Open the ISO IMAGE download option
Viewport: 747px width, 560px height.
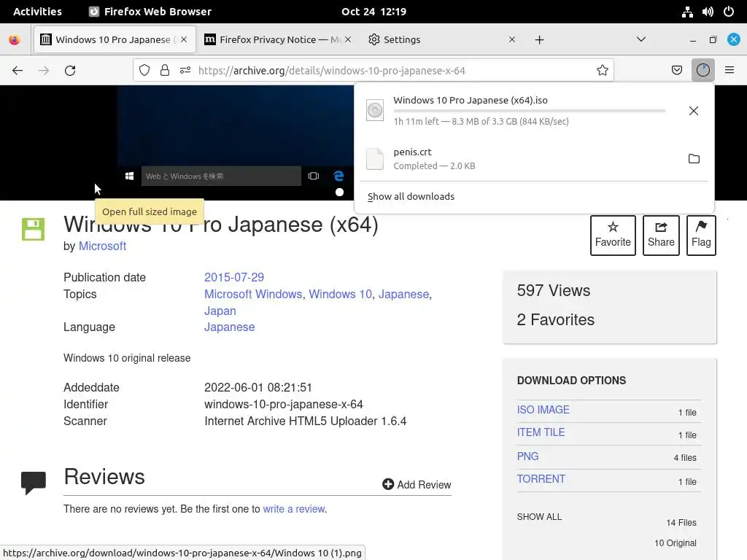[x=543, y=410]
